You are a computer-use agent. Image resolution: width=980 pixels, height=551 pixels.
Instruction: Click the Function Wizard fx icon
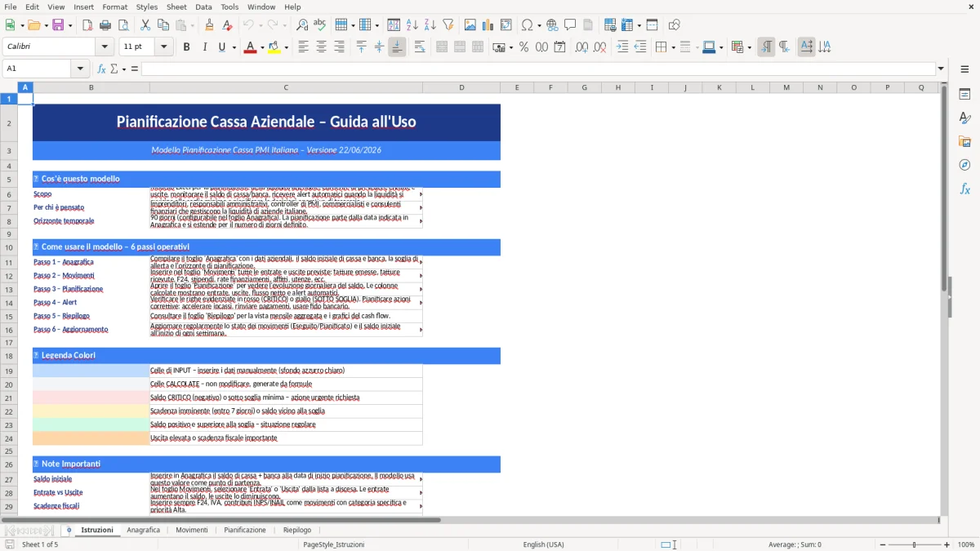tap(102, 69)
